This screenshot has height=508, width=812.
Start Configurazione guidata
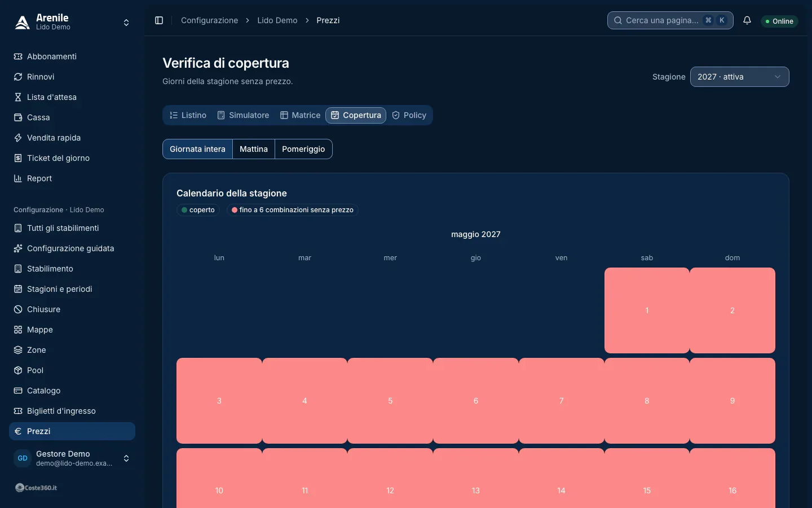[72, 248]
